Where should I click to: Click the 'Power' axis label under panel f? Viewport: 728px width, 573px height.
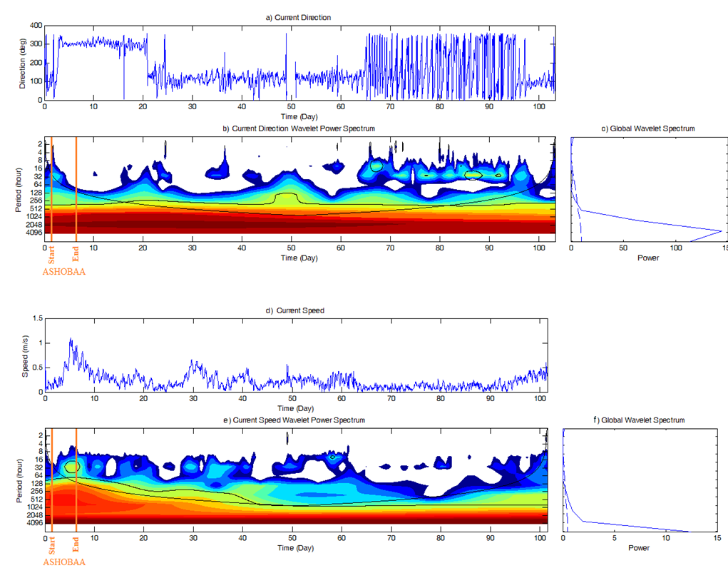click(x=639, y=549)
